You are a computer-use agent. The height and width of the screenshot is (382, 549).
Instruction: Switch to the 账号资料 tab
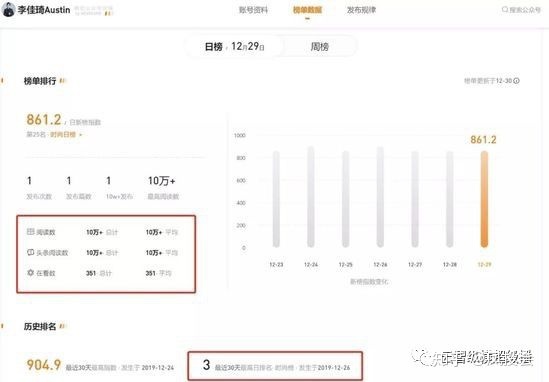pos(253,10)
